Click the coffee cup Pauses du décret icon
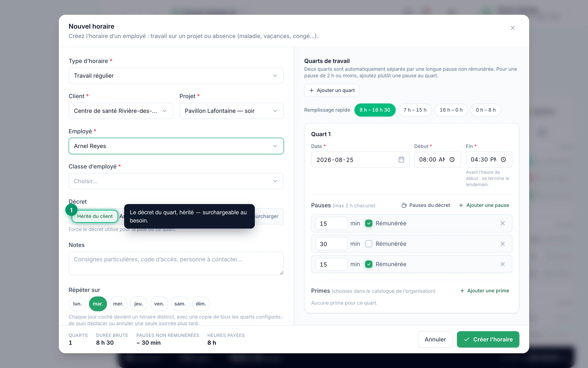588x368 pixels. (x=404, y=205)
